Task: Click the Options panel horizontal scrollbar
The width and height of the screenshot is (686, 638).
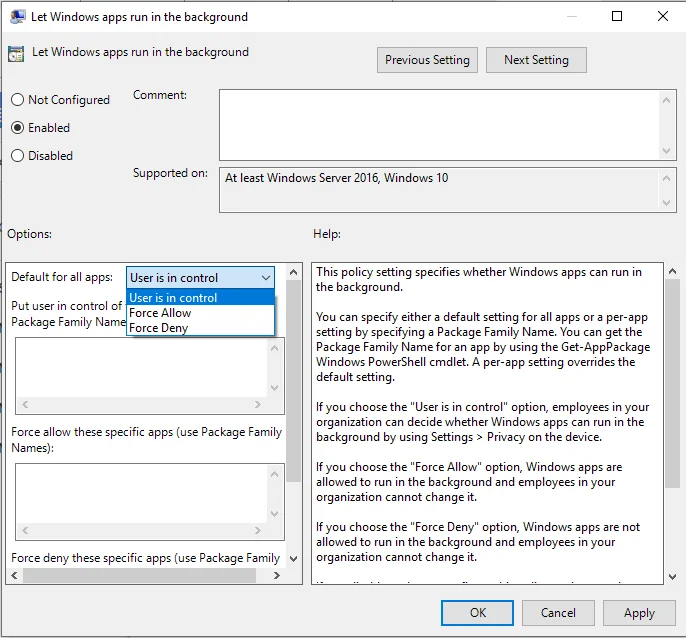Action: 150,576
